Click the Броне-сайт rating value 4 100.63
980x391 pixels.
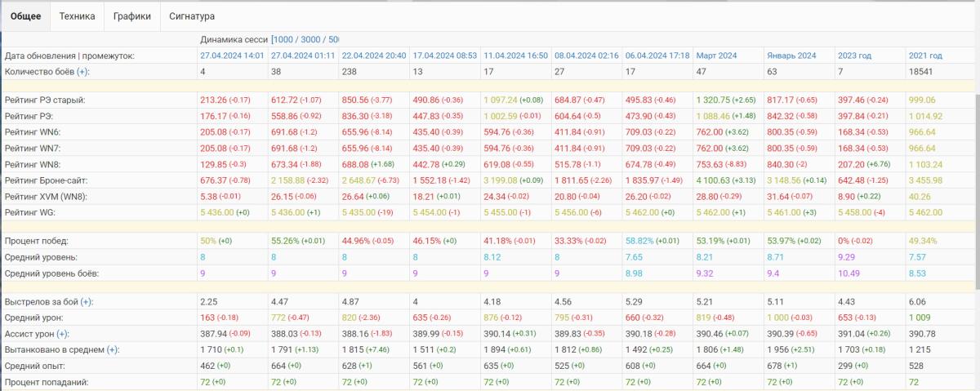(x=715, y=180)
